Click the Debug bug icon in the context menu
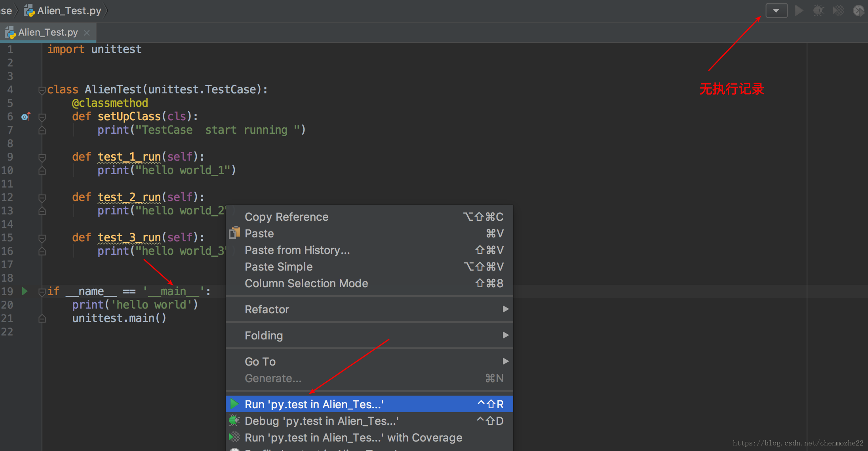Image resolution: width=868 pixels, height=451 pixels. click(234, 421)
